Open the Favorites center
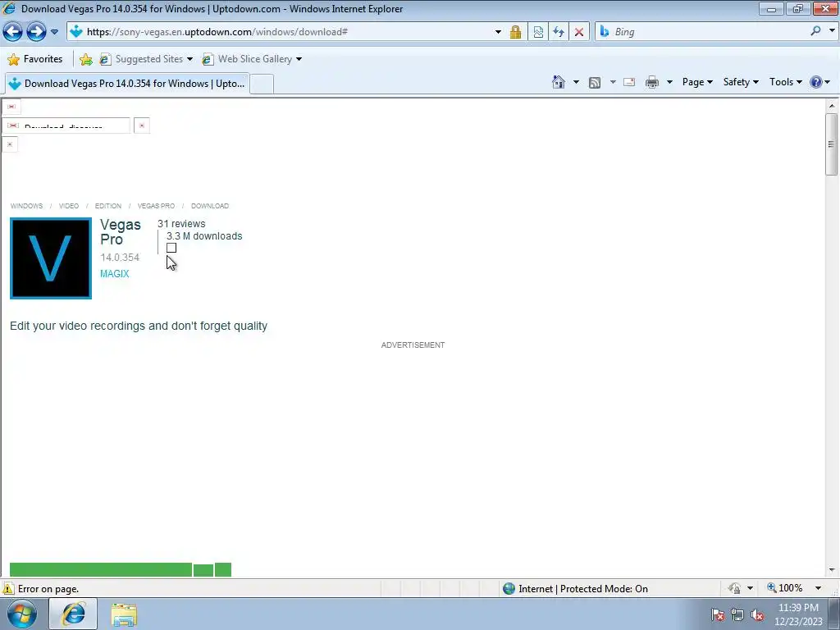 tap(34, 59)
